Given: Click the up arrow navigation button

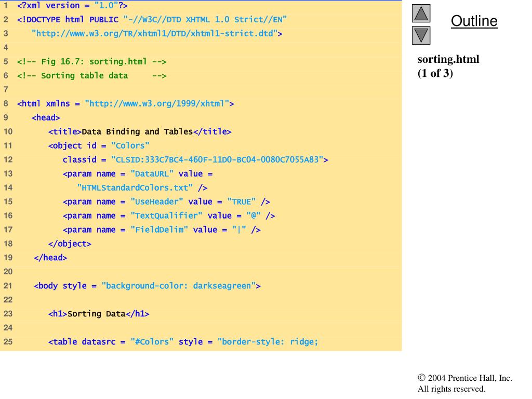Looking at the screenshot, I should 421,13.
